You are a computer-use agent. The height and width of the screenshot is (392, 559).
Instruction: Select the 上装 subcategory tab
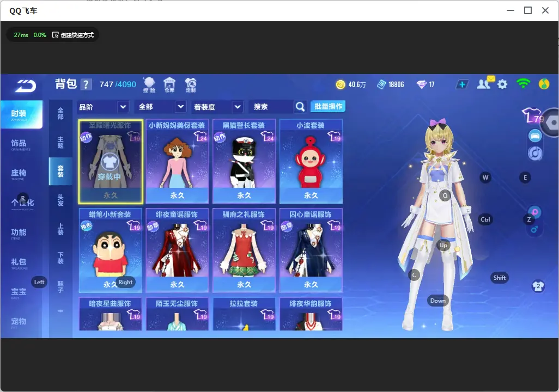click(60, 229)
